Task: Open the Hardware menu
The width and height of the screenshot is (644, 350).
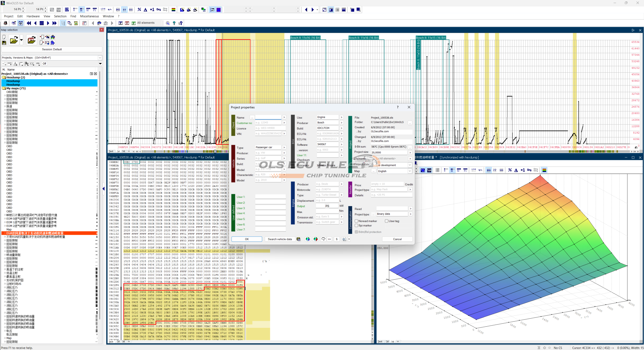Action: pyautogui.click(x=33, y=16)
